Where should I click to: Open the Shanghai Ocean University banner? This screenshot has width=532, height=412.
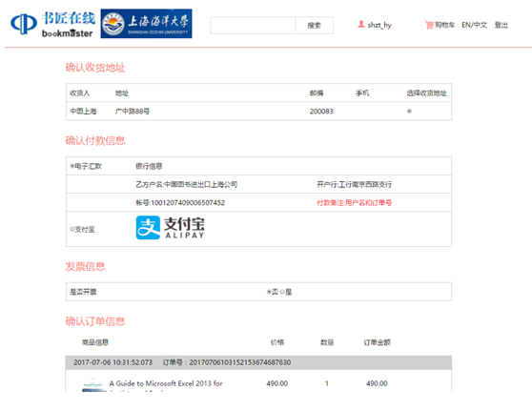tap(146, 24)
